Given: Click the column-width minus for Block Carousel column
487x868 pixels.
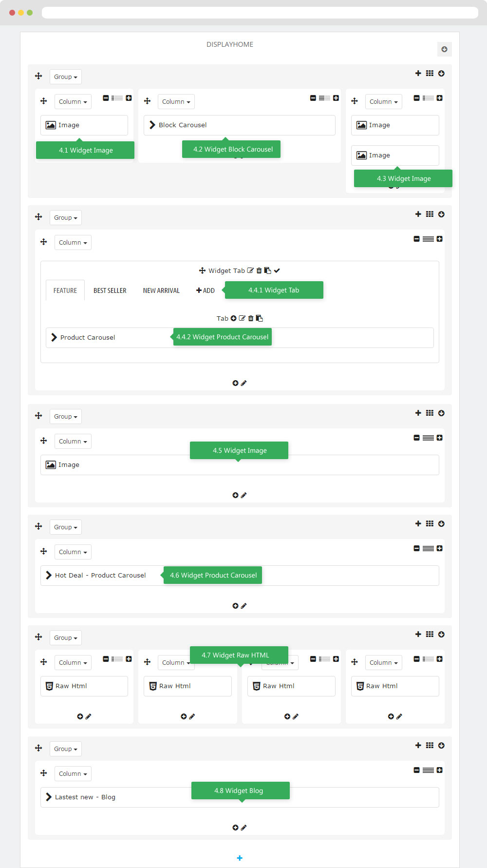Looking at the screenshot, I should pyautogui.click(x=313, y=98).
